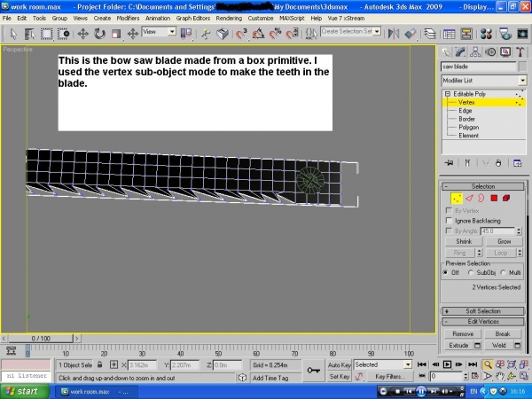Click the time slider 0/100 handle
Image resolution: width=532 pixels, height=399 pixels.
(x=41, y=339)
